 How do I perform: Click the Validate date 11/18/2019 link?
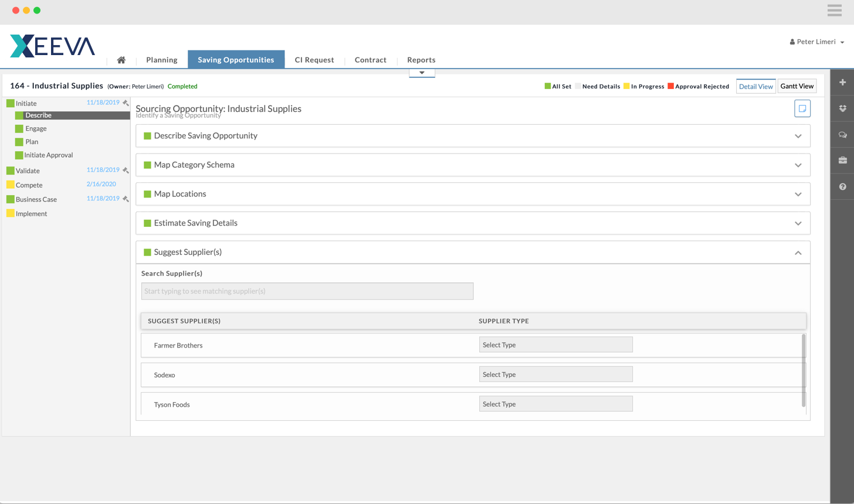pos(103,170)
